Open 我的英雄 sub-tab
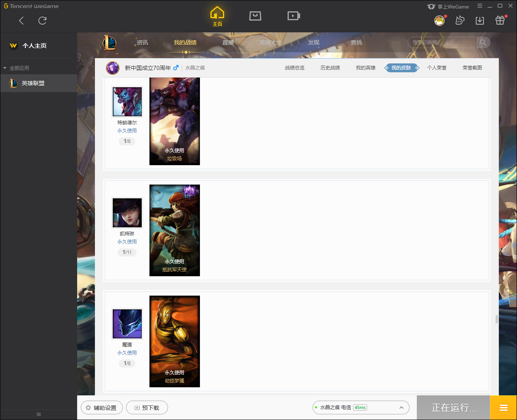This screenshot has width=517, height=420. coord(366,68)
